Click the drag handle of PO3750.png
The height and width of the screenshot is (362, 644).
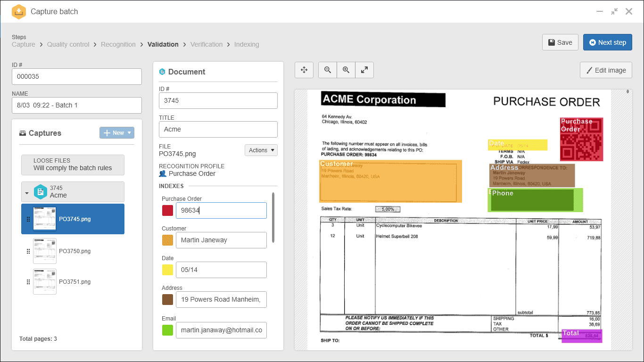click(28, 251)
